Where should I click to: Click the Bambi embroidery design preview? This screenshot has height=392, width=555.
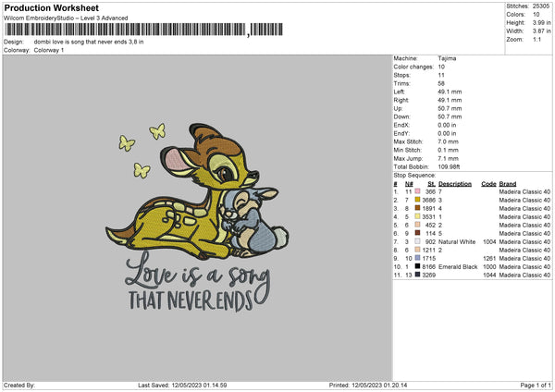click(197, 217)
